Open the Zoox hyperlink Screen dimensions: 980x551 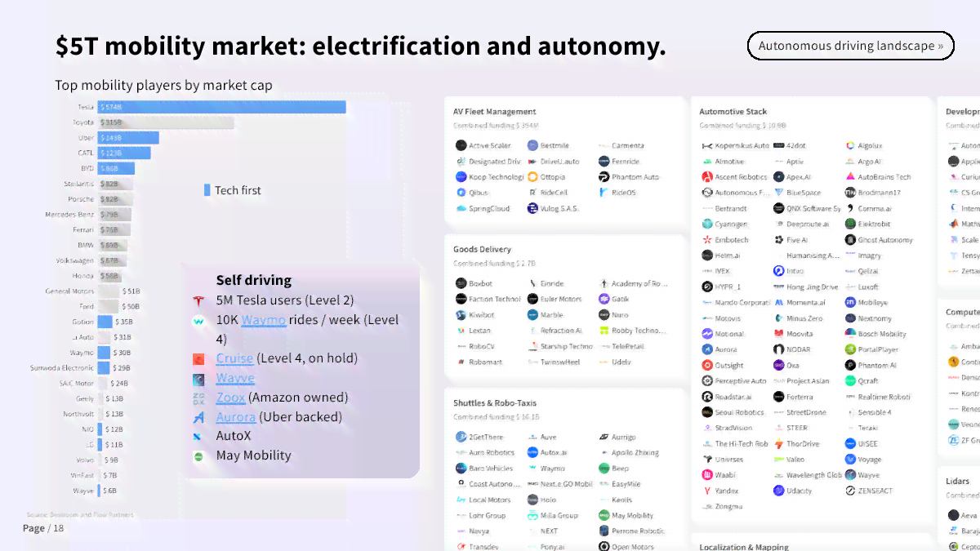click(230, 398)
